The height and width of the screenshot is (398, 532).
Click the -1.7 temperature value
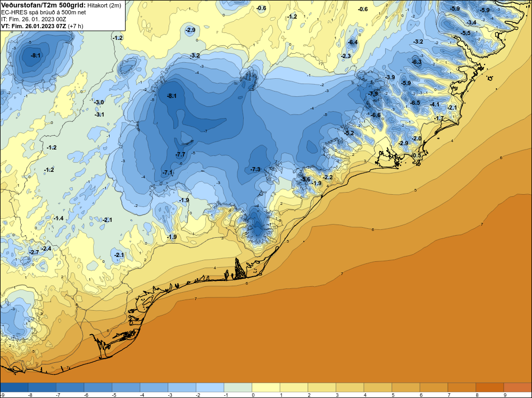(x=439, y=119)
